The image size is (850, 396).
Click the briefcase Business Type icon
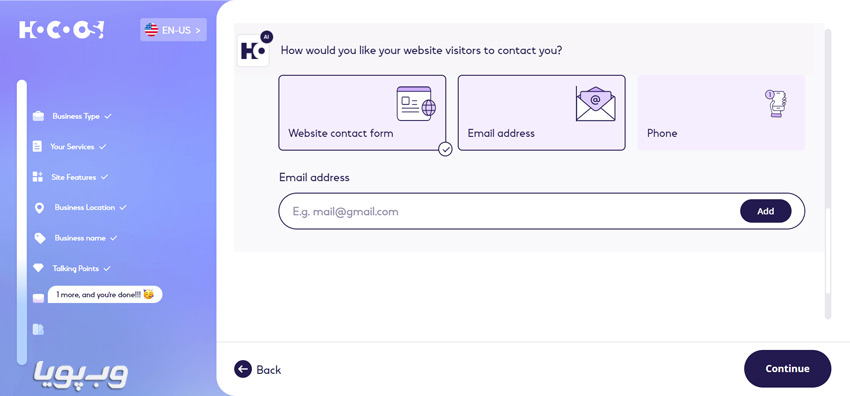(x=38, y=116)
